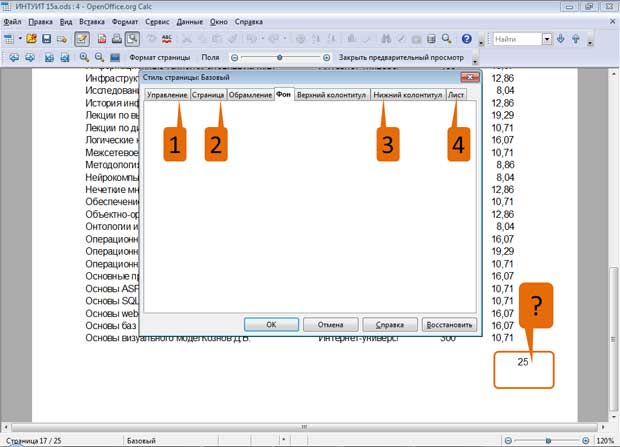Click the minus button of scale slider
This screenshot has width=620, height=447.
tap(234, 58)
